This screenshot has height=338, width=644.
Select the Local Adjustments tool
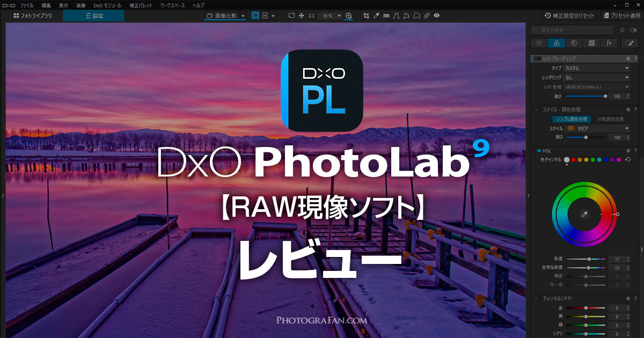coord(417,16)
